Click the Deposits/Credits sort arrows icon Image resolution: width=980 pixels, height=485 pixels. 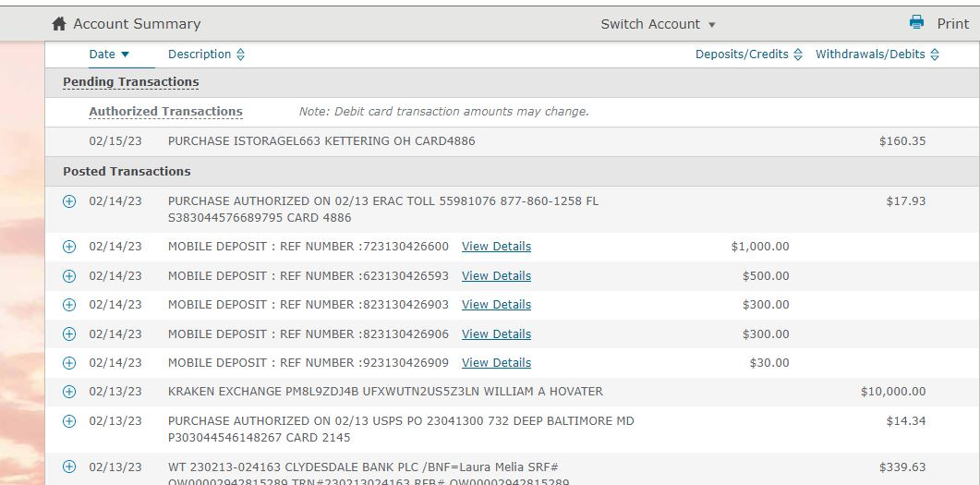click(797, 55)
